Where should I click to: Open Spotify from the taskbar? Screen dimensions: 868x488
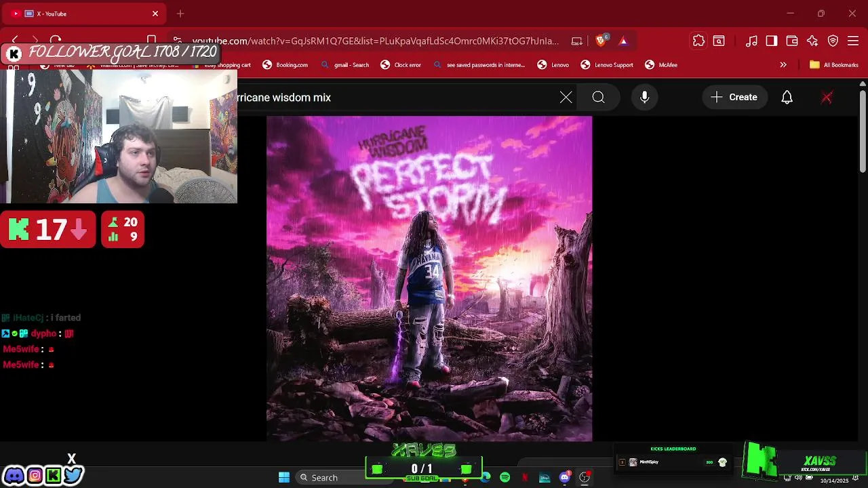coord(505,477)
